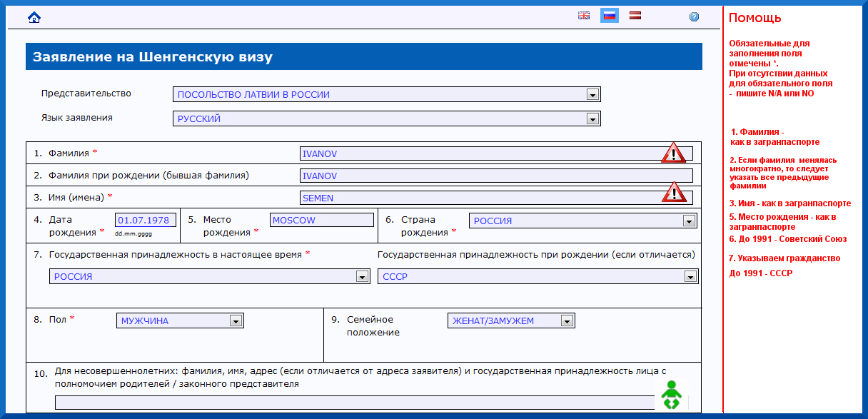Open the marital status dropdown
Viewport: 868px width, 419px height.
tap(567, 321)
